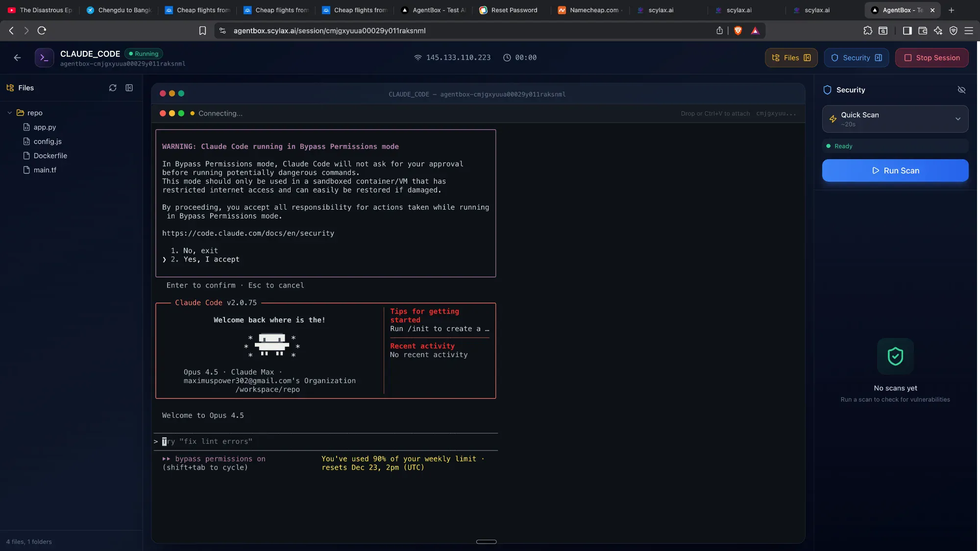Screen dimensions: 980x551
Task: Reload the page in browser
Action: [x=42, y=30]
